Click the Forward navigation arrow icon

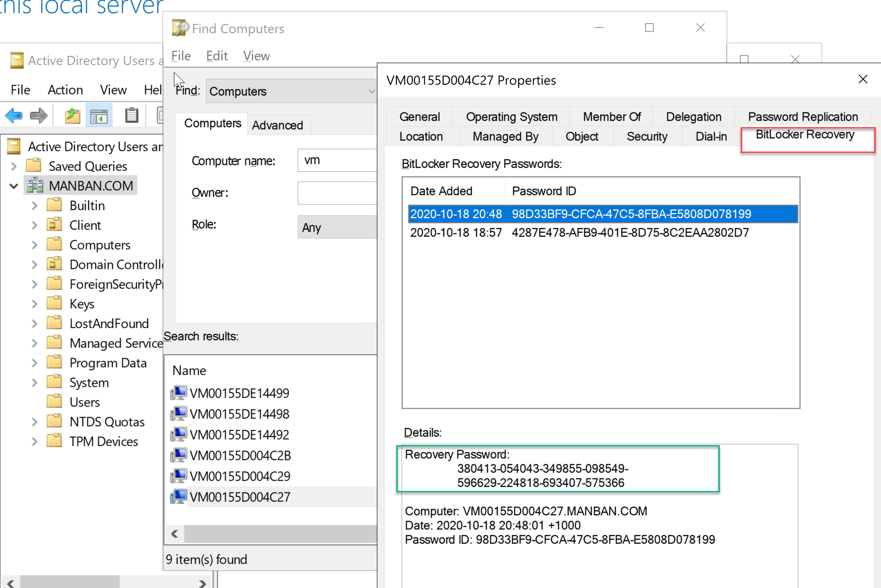38,115
